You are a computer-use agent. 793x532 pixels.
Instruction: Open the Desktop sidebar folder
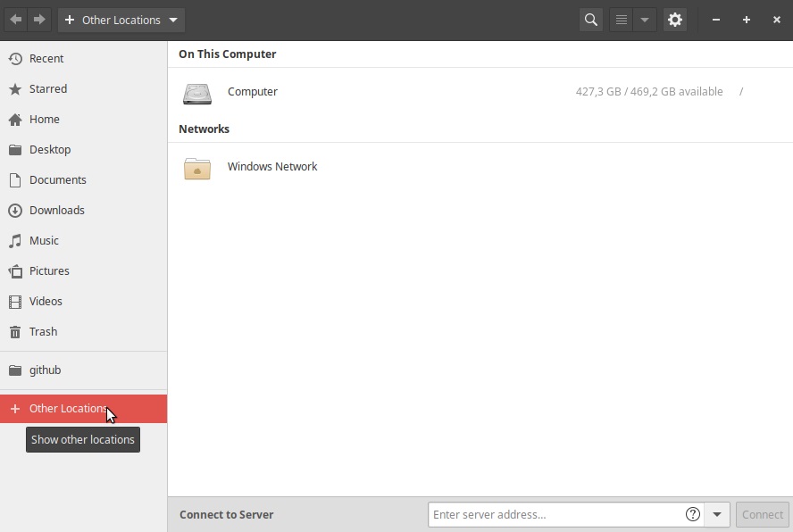(x=50, y=150)
